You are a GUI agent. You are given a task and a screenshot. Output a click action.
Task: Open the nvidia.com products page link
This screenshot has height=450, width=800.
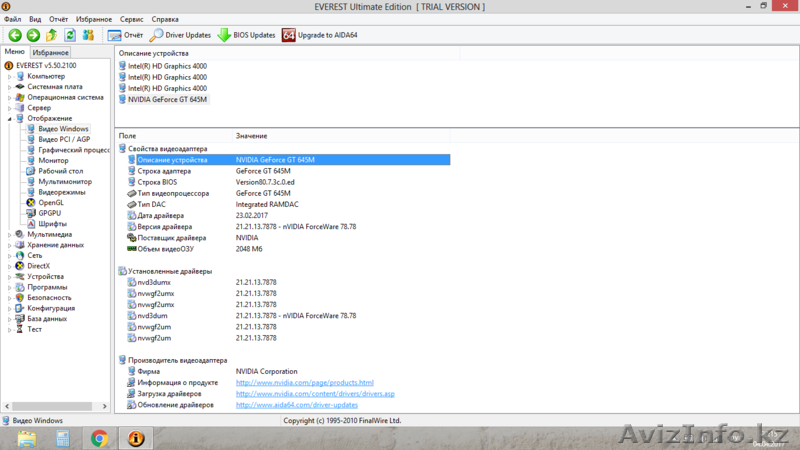tap(304, 382)
